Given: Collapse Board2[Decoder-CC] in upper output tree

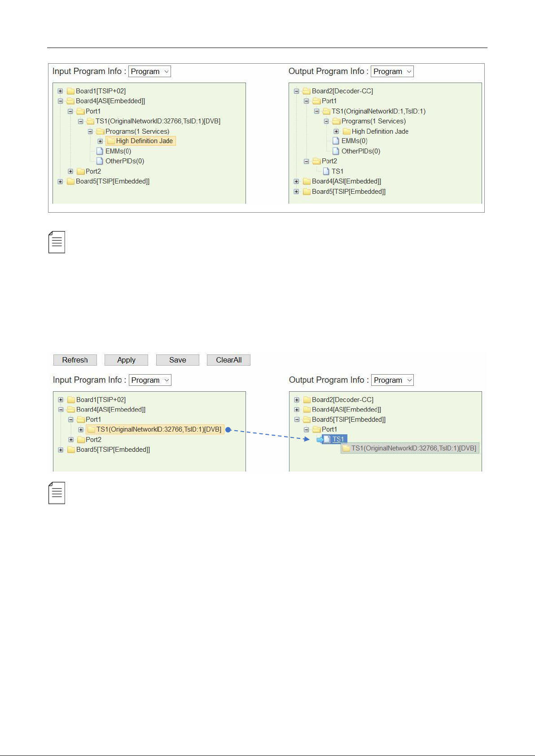Looking at the screenshot, I should pos(296,91).
